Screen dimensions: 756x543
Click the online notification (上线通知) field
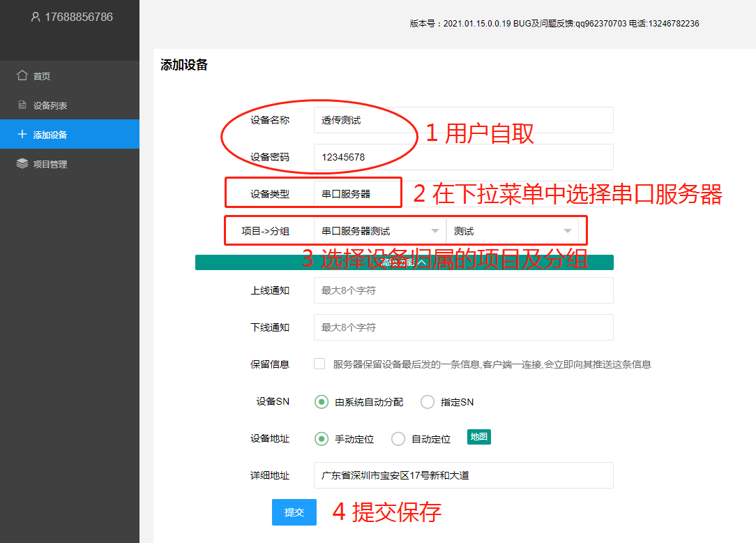pyautogui.click(x=463, y=290)
